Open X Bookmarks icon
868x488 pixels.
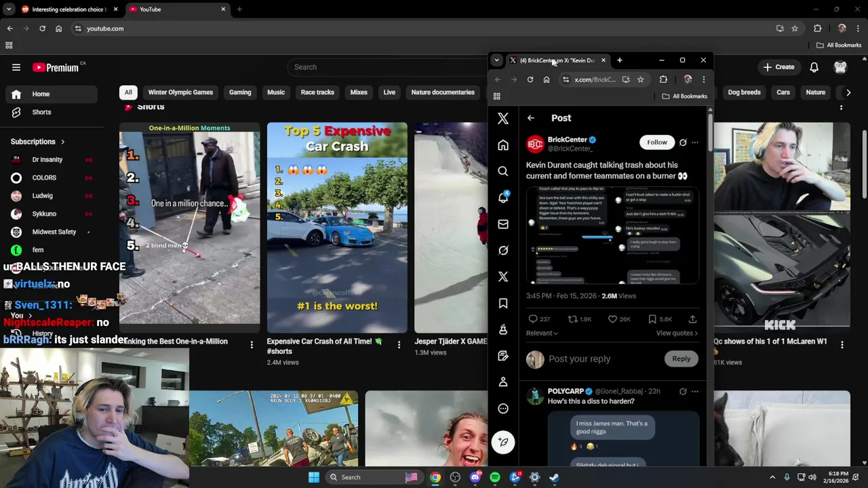point(503,303)
